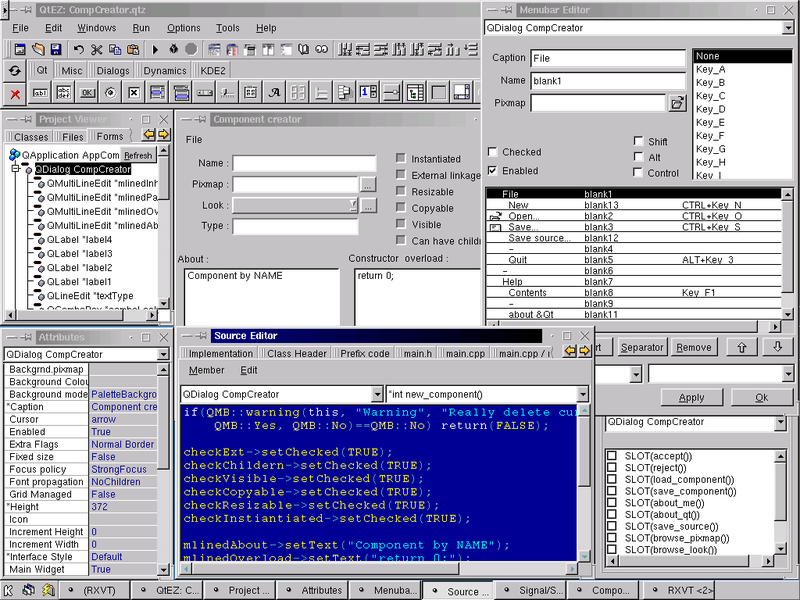Select the line edit widget icon
Screen dimensions: 800x600
pos(40,93)
